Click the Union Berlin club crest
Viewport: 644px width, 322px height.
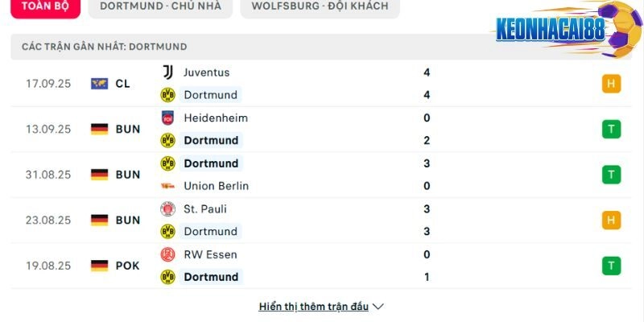point(167,186)
